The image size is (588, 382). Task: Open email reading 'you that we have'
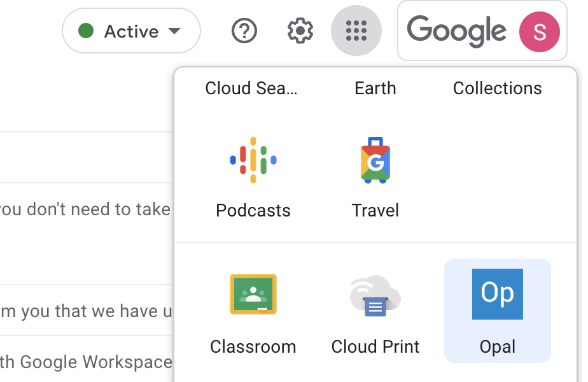pyautogui.click(x=87, y=311)
